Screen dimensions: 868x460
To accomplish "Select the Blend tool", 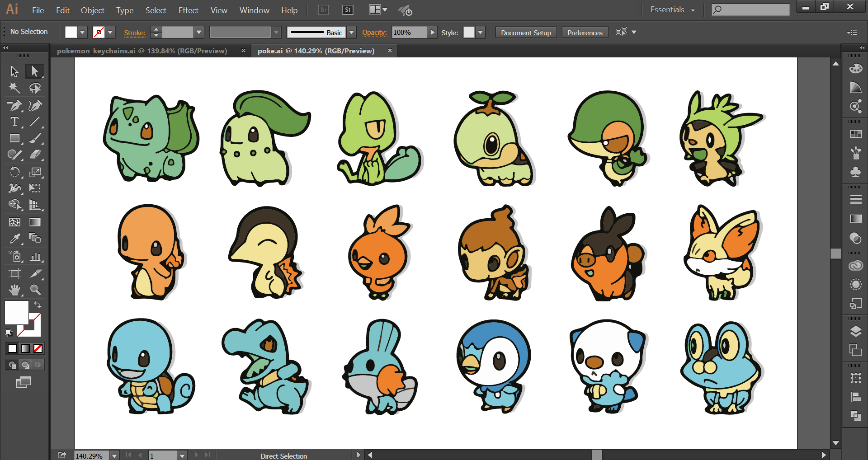I will (35, 238).
